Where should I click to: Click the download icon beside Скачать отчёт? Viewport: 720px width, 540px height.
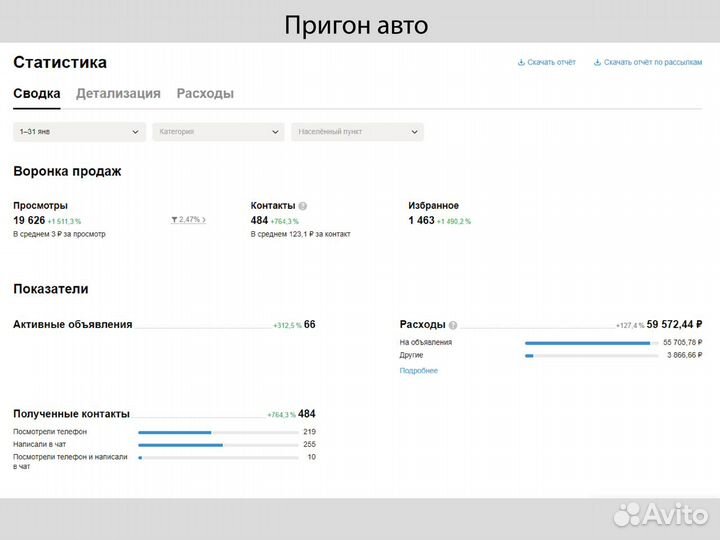tap(521, 62)
